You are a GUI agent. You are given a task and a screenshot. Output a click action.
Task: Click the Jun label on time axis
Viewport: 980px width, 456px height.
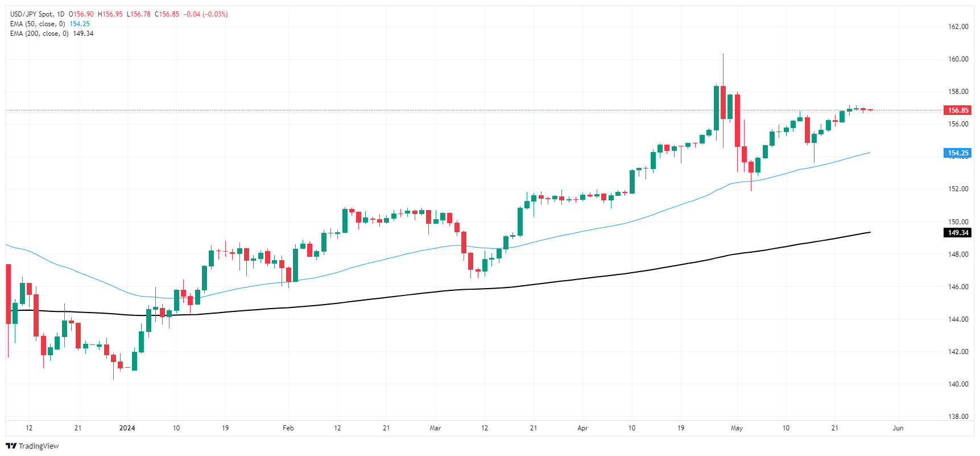(x=898, y=428)
